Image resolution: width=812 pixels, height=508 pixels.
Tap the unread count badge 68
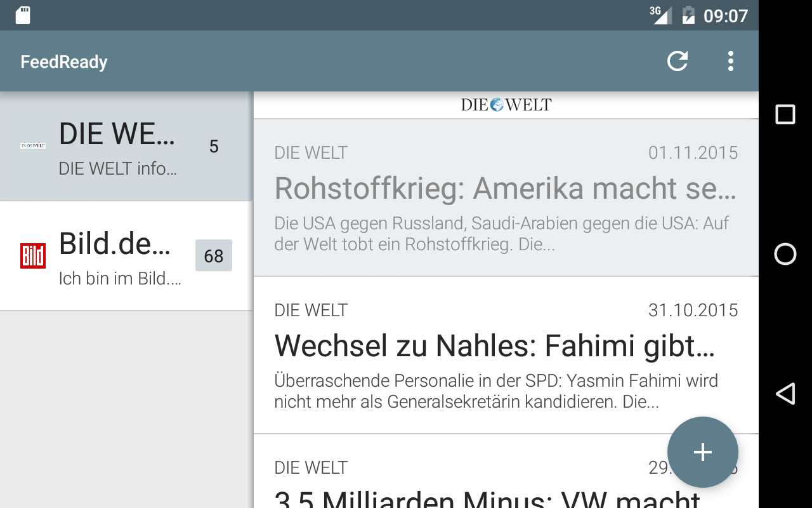214,255
